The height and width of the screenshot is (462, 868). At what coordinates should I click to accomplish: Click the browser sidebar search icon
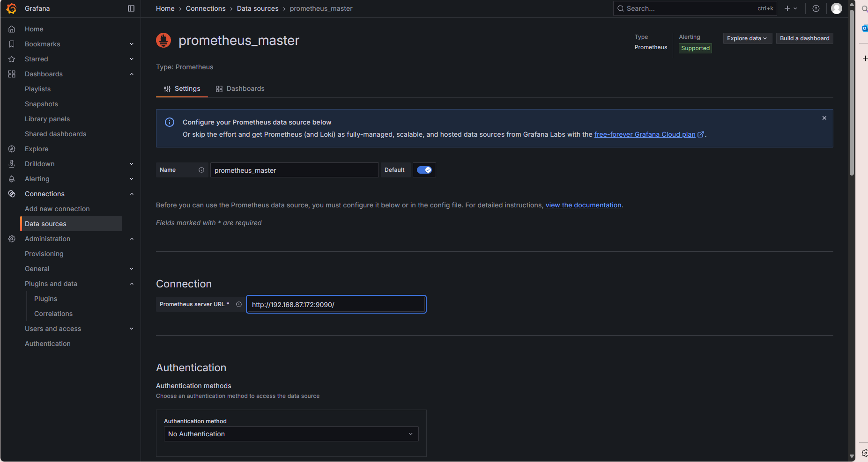click(x=864, y=9)
